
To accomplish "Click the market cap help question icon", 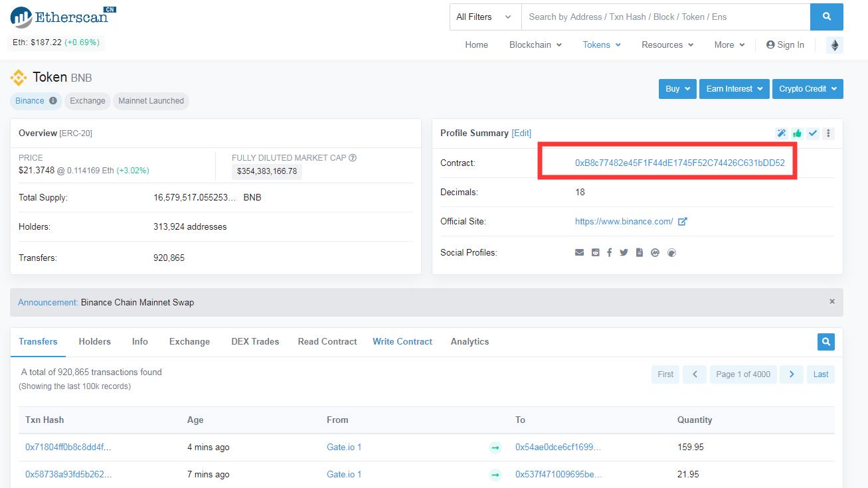I will point(353,158).
